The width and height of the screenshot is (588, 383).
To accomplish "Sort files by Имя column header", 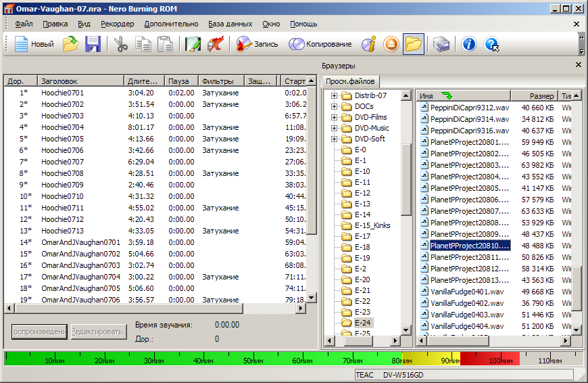I will tap(464, 96).
